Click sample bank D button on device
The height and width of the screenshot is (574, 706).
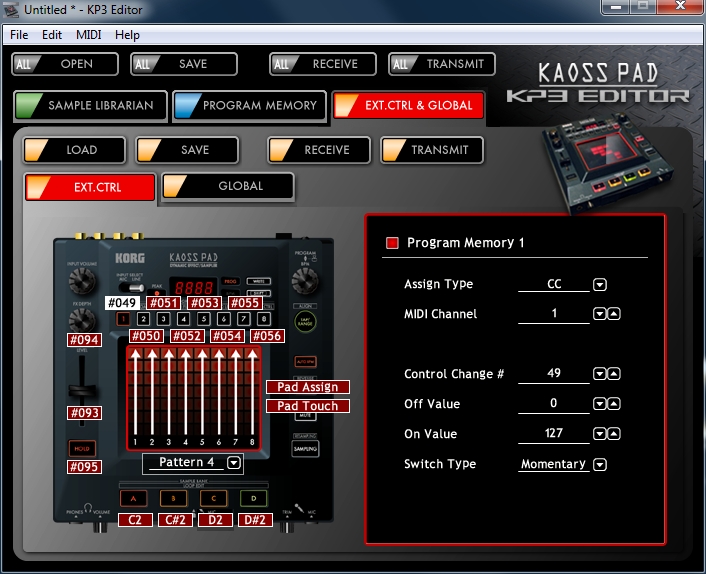[x=253, y=498]
